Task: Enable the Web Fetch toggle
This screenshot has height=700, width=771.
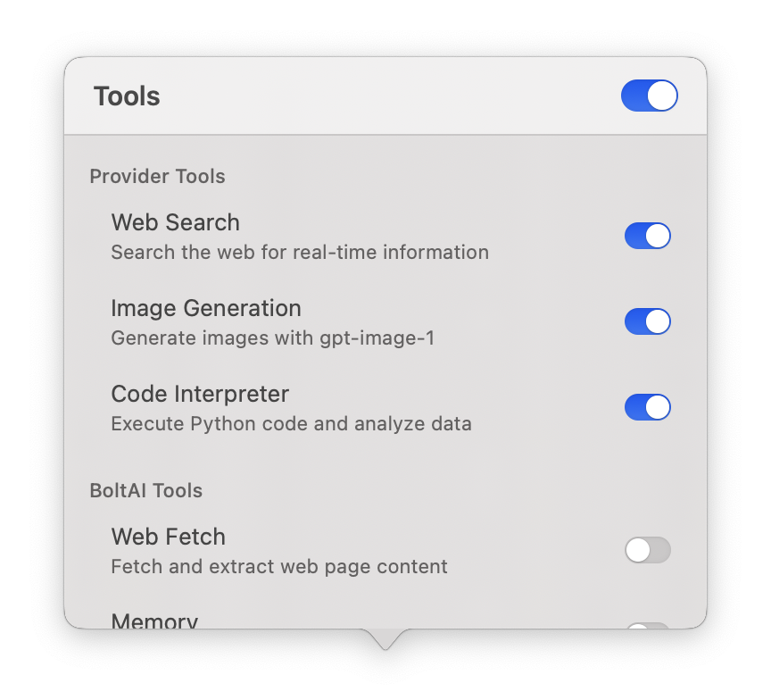Action: [x=647, y=550]
